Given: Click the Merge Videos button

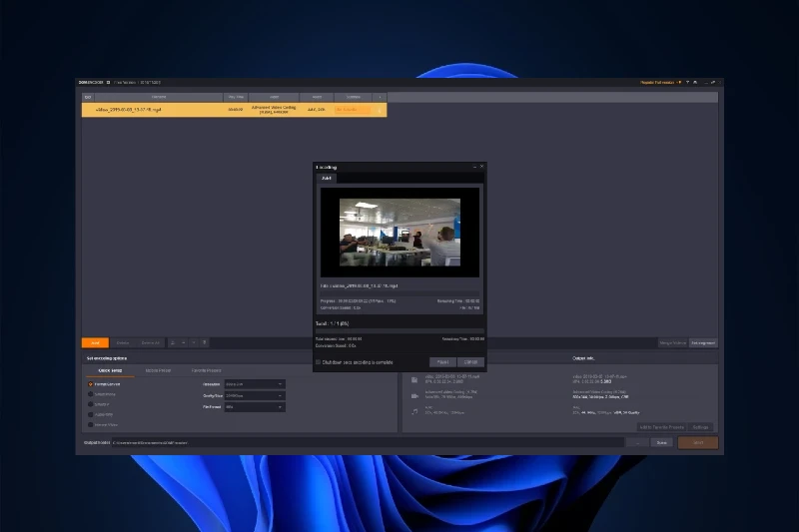Looking at the screenshot, I should [x=672, y=342].
